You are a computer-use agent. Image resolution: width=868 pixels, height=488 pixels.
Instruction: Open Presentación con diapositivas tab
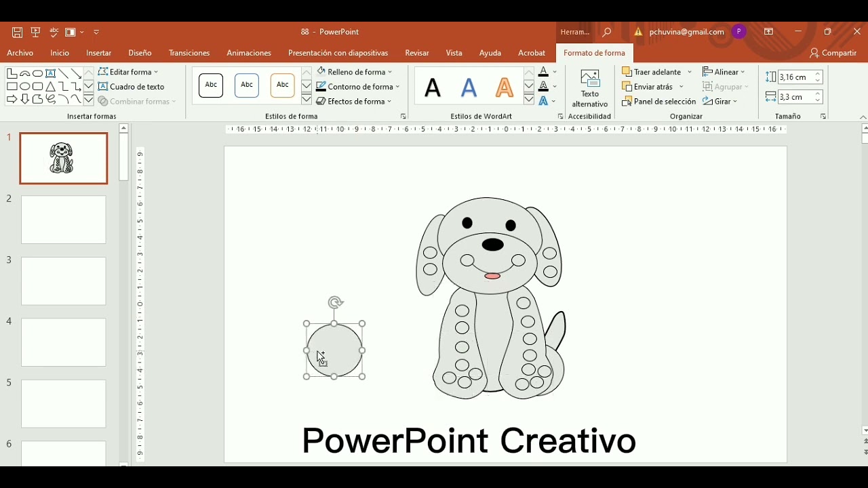point(338,53)
